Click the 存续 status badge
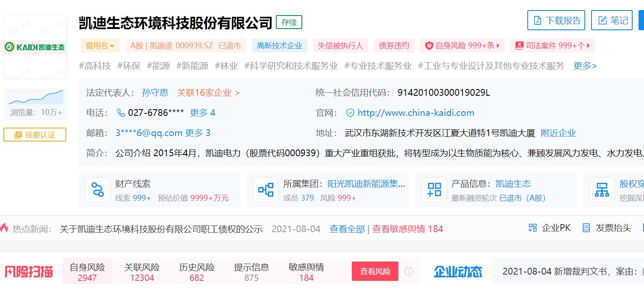The width and height of the screenshot is (644, 288). tap(289, 22)
